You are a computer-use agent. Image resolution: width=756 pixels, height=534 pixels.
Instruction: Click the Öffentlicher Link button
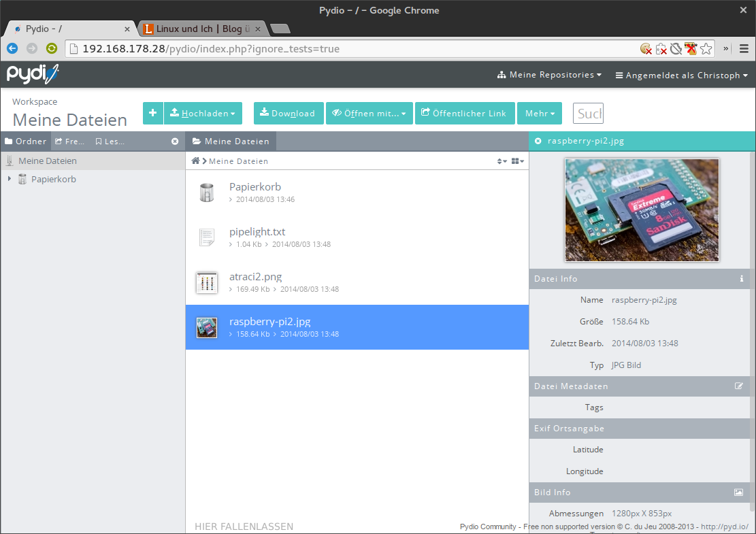click(464, 114)
